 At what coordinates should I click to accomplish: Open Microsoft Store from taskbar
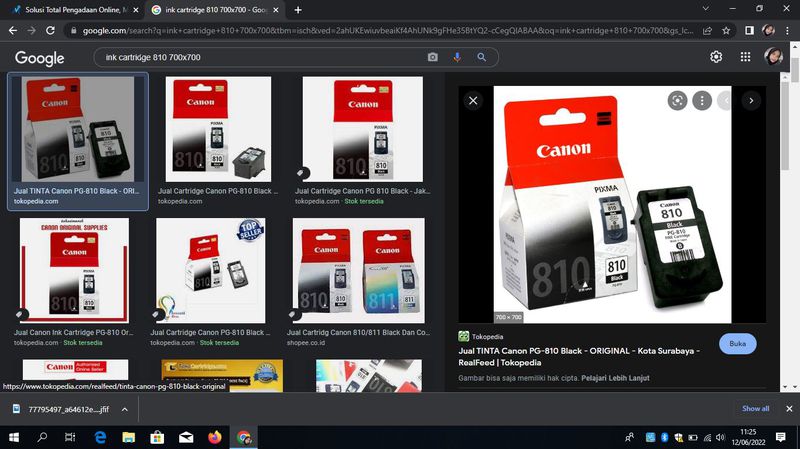tap(157, 437)
